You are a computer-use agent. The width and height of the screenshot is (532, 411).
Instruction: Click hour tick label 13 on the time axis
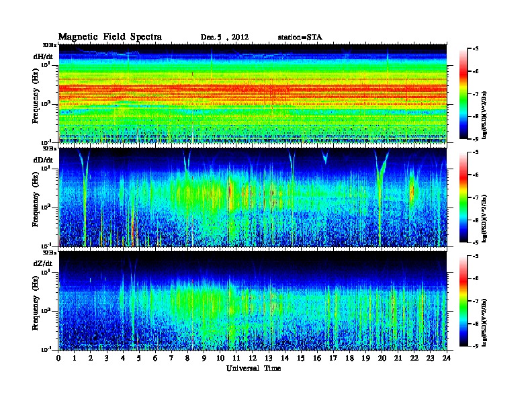click(269, 358)
